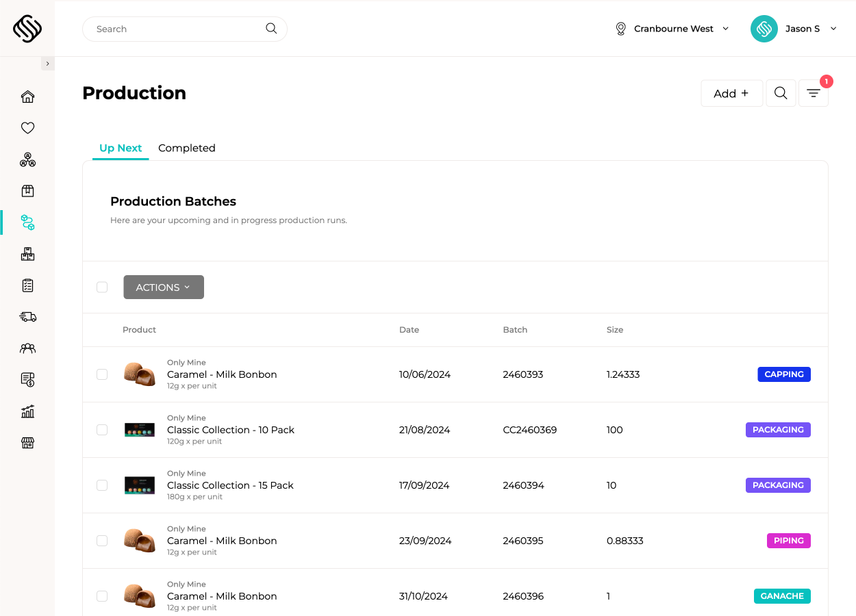Open the Inventory package icon in sidebar
856x616 pixels.
point(27,190)
